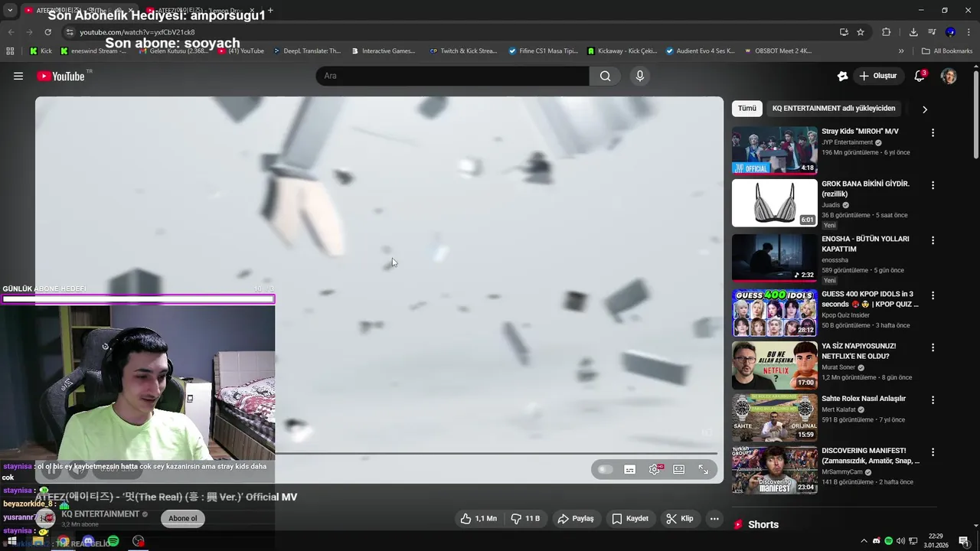The image size is (980, 551).
Task: Open the DeepL Translate bookmark
Action: click(306, 51)
